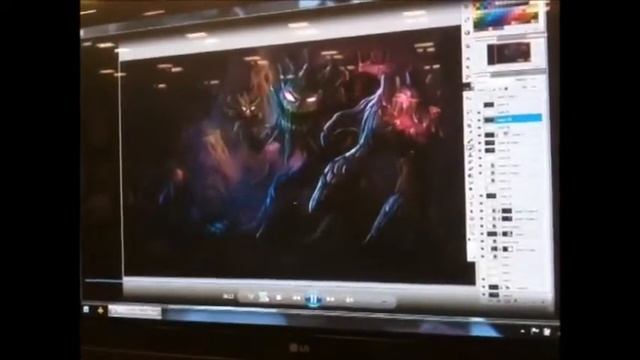Open the orange pinned taskbar icon
640x360 pixels.
pyautogui.click(x=100, y=310)
